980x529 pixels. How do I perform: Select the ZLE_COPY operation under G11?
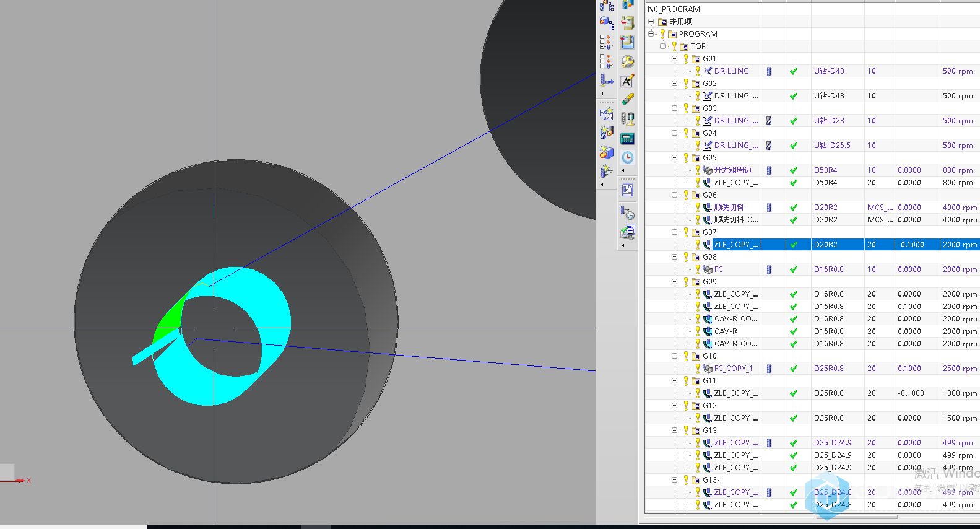736,393
